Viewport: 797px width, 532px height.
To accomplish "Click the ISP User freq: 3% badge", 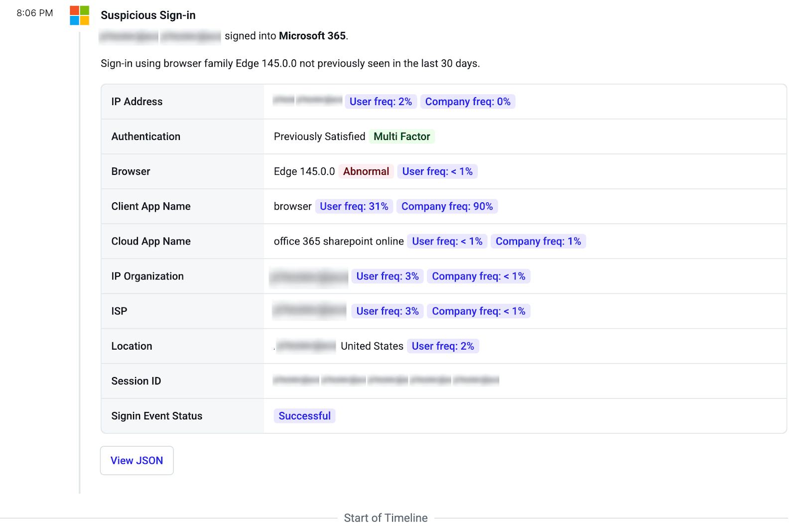I will (x=388, y=311).
